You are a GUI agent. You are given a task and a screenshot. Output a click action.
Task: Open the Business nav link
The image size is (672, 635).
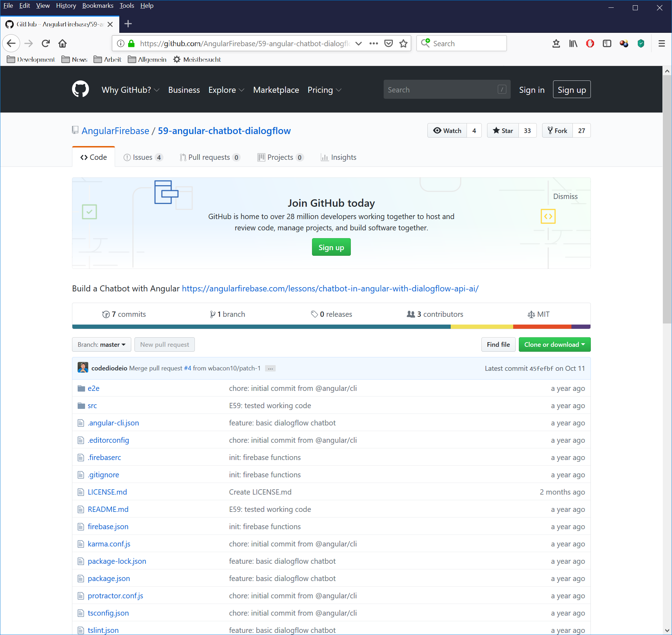184,90
